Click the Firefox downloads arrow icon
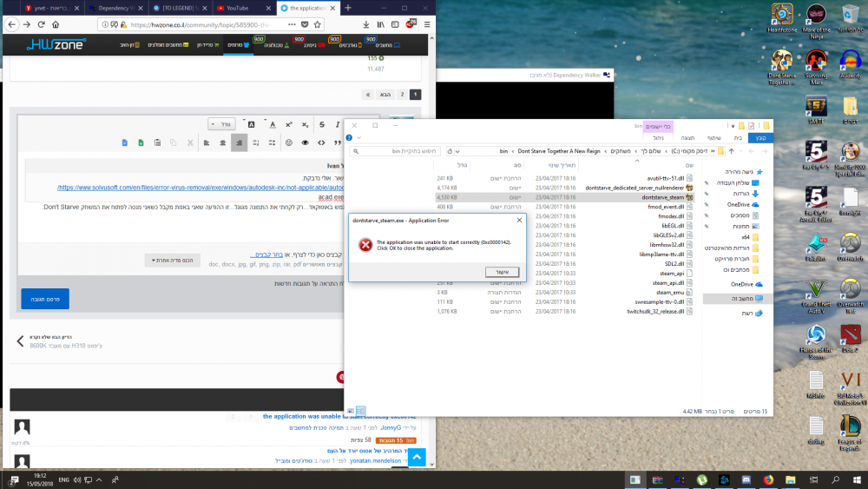This screenshot has height=489, width=868. point(366,24)
